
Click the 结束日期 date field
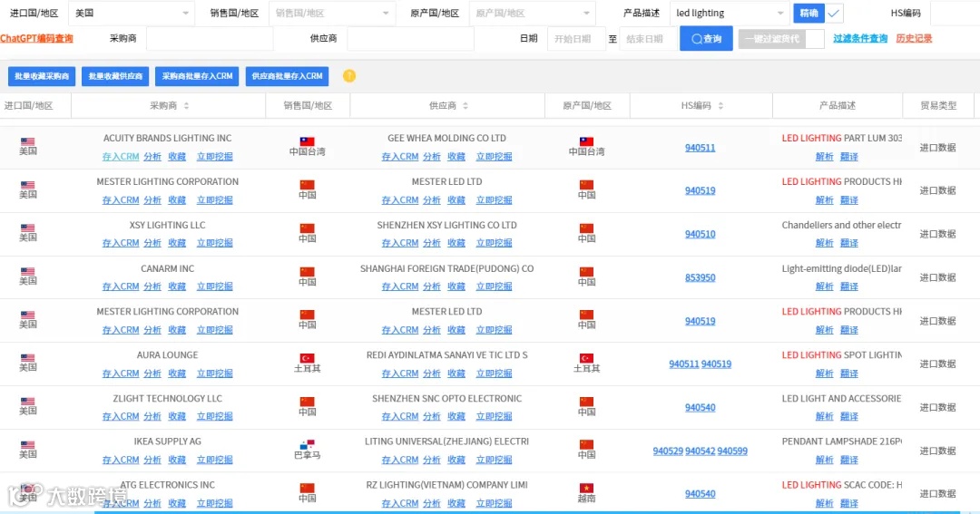click(648, 39)
